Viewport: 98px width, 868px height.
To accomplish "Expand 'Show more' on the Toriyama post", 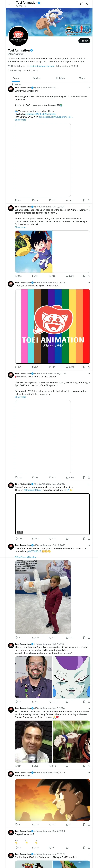I will (20, 227).
